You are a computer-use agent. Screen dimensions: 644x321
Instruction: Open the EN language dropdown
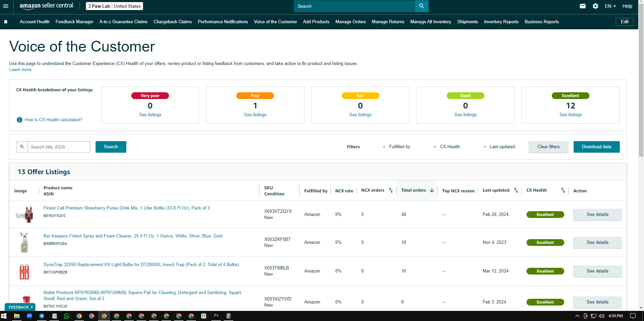click(610, 6)
